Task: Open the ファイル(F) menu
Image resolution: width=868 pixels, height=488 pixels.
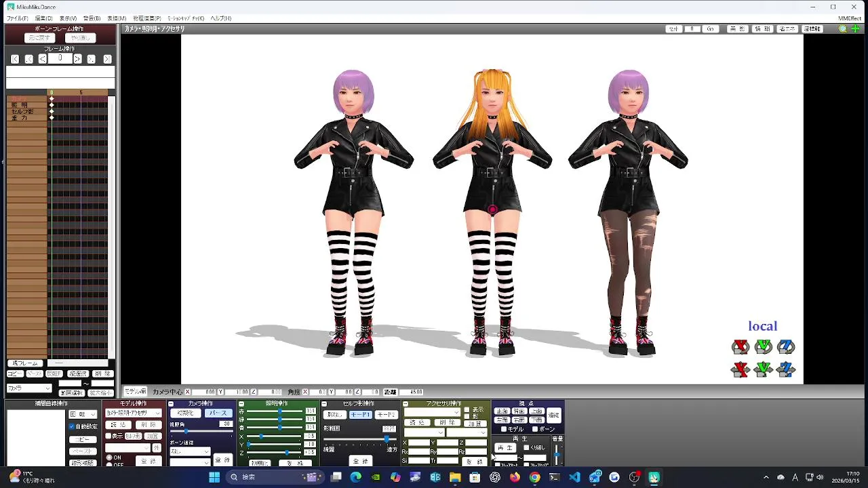Action: coord(17,18)
